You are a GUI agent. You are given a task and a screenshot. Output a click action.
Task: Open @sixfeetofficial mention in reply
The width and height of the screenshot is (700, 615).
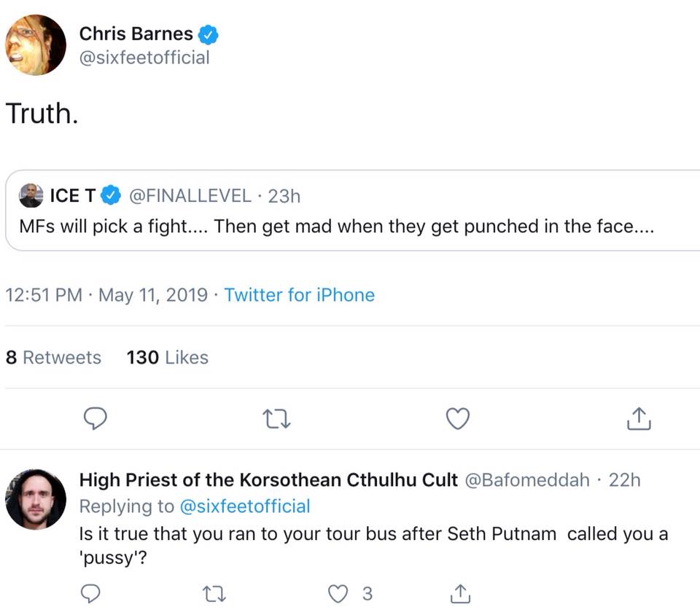[245, 506]
